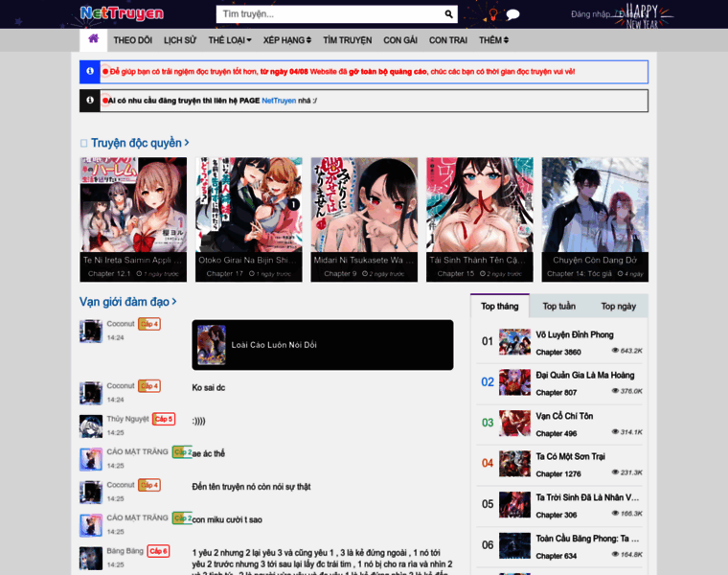Open Chapter 17 of Otoko Girai

click(225, 273)
